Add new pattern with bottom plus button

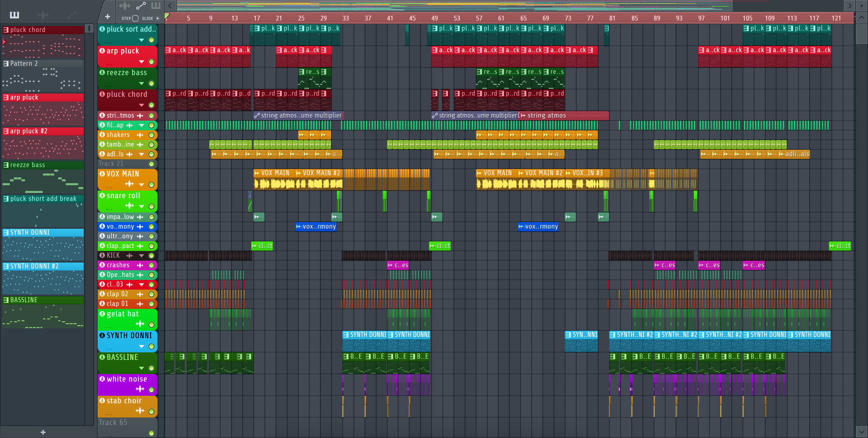click(x=43, y=432)
